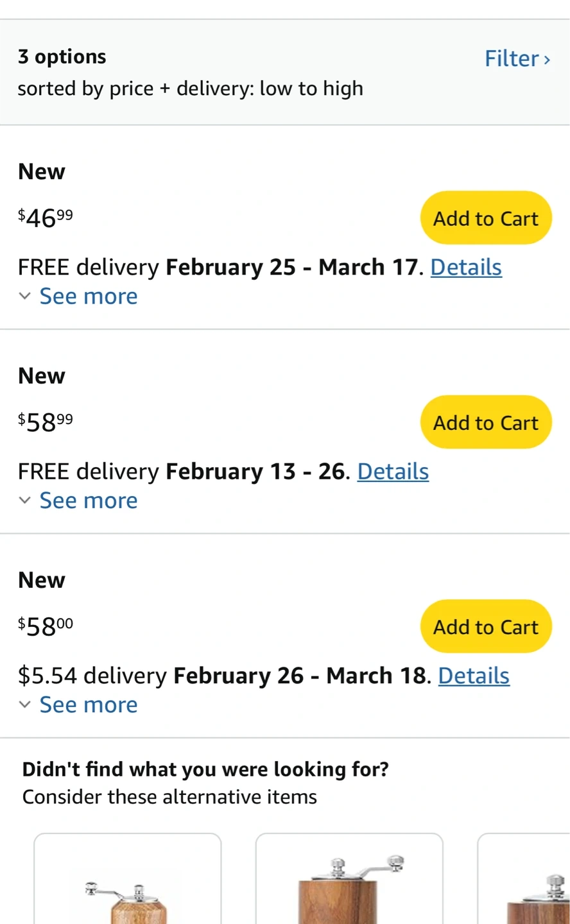Expand See more under the $58.99 offer
Screen dimensions: 570x924
pyautogui.click(x=89, y=501)
